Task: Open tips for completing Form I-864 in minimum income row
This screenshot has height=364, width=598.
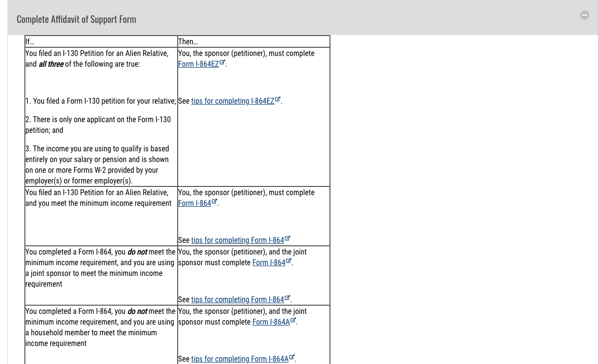Action: coord(237,240)
